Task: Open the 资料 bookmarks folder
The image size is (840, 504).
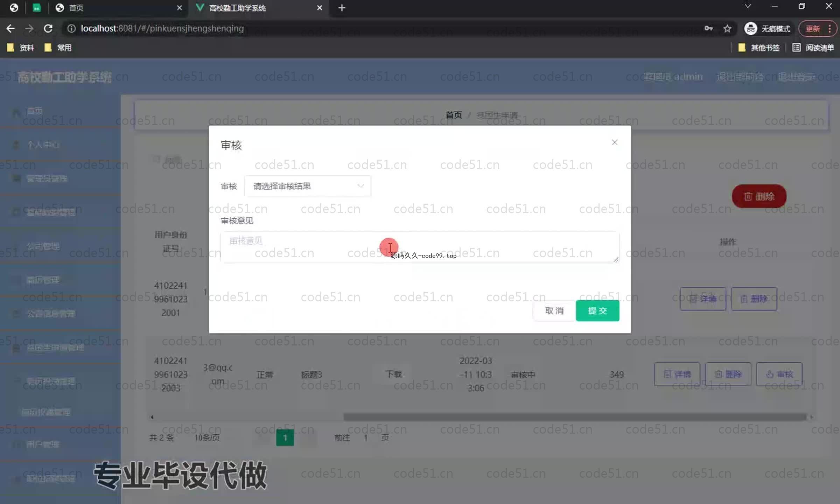Action: tap(21, 48)
